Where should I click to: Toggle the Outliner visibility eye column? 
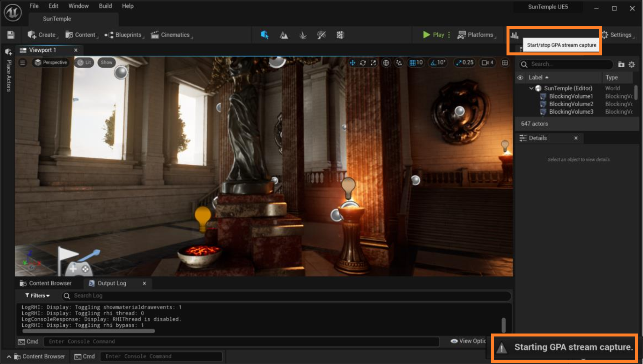(520, 77)
